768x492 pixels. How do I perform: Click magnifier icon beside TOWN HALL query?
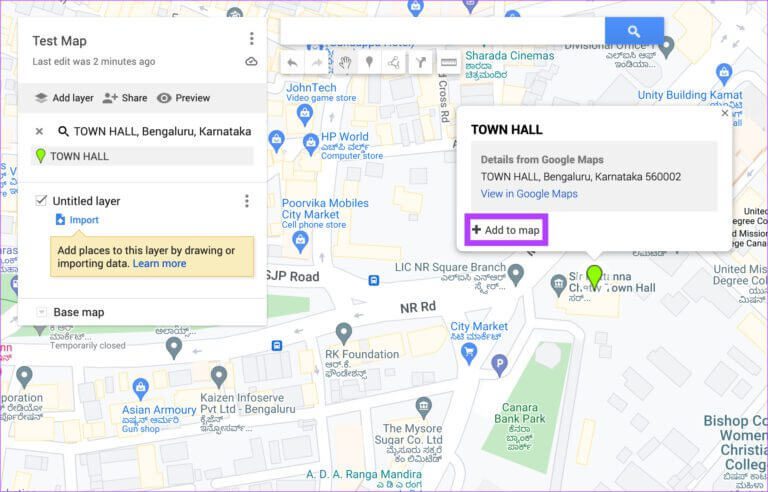[63, 131]
